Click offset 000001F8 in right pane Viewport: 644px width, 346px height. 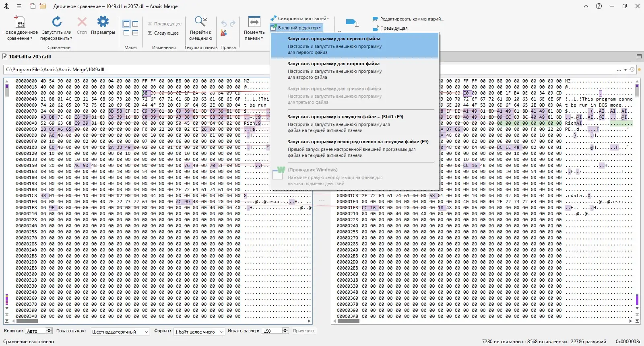click(347, 208)
